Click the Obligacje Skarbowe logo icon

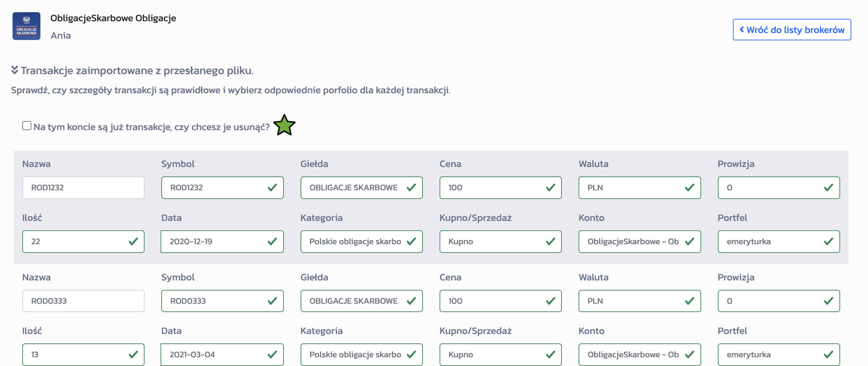coord(26,26)
